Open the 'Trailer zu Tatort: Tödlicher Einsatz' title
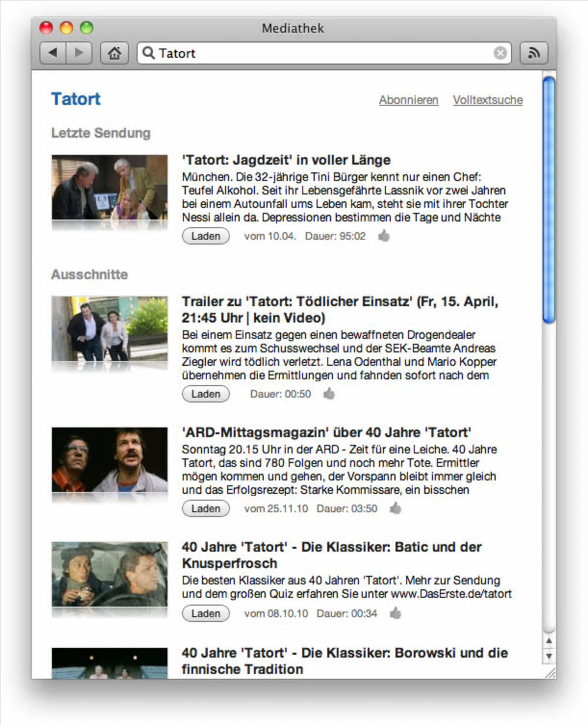Image resolution: width=588 pixels, height=725 pixels. pyautogui.click(x=340, y=309)
